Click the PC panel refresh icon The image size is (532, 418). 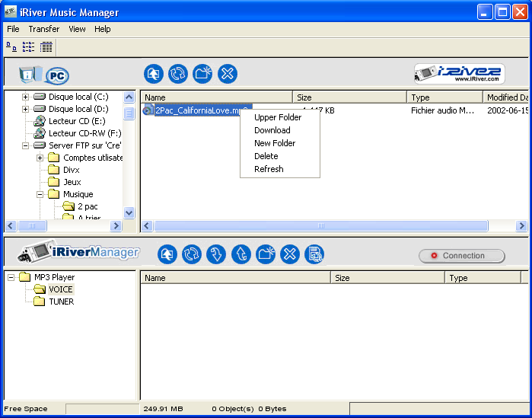[178, 74]
